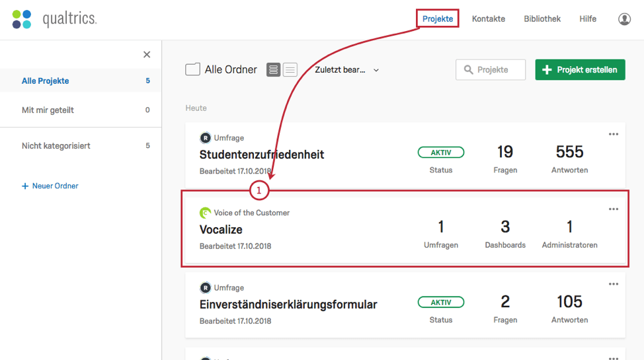Open the Bibliothek tab
This screenshot has height=360, width=644.
[x=542, y=19]
